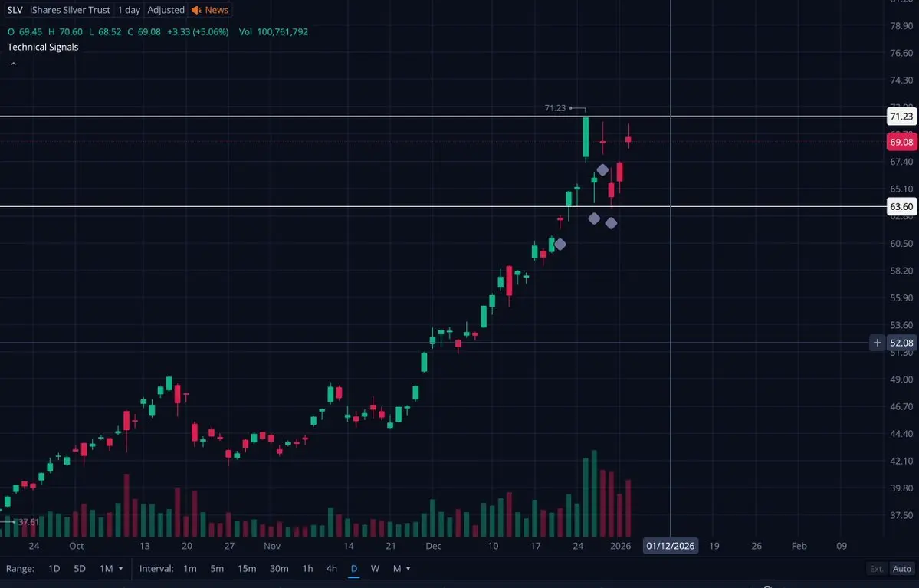Image resolution: width=919 pixels, height=588 pixels.
Task: Open the News link
Action: tap(216, 10)
